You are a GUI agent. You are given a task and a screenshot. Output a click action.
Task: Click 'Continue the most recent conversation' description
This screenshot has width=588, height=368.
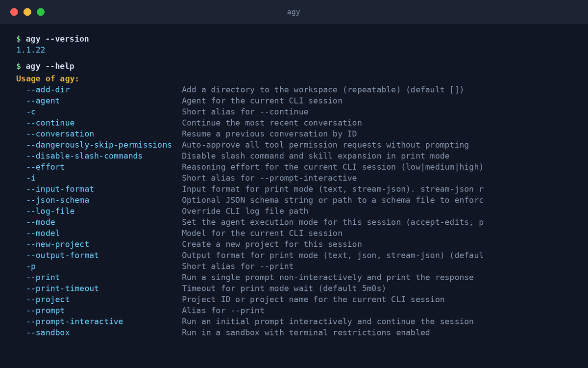(272, 123)
